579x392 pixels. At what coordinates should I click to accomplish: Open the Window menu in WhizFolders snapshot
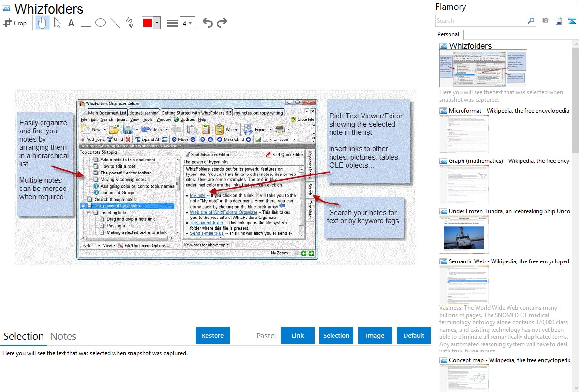point(163,119)
